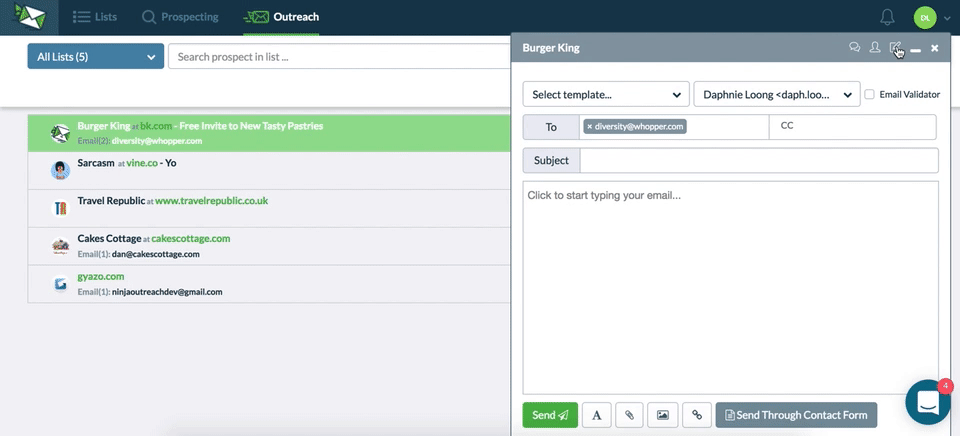Close the Burger King compose window
960x436 pixels.
(934, 48)
